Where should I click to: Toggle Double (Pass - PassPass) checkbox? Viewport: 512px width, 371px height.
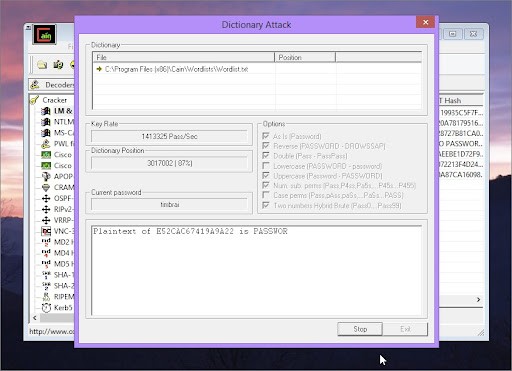pos(266,156)
